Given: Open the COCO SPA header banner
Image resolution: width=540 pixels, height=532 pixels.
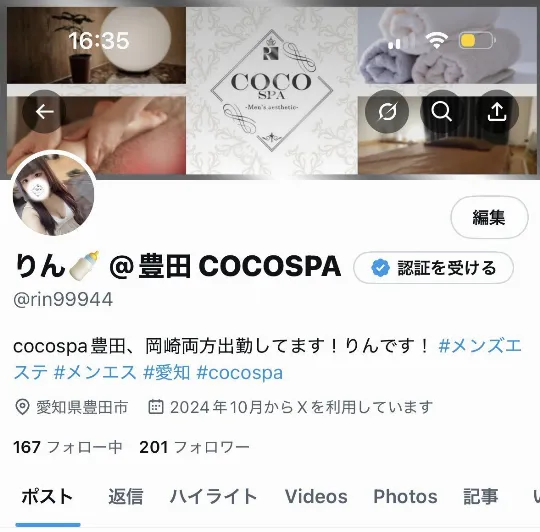Looking at the screenshot, I should coord(271,90).
